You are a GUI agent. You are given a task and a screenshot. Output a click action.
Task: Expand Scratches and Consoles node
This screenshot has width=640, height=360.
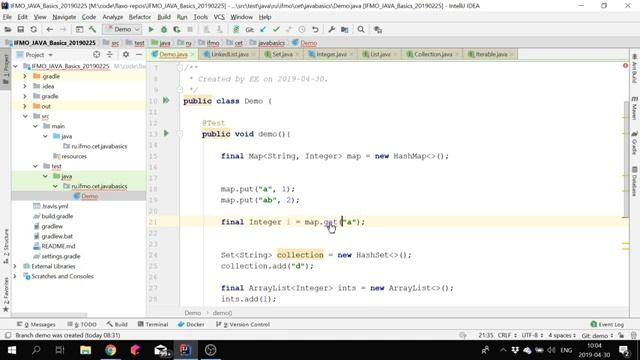[x=15, y=276]
